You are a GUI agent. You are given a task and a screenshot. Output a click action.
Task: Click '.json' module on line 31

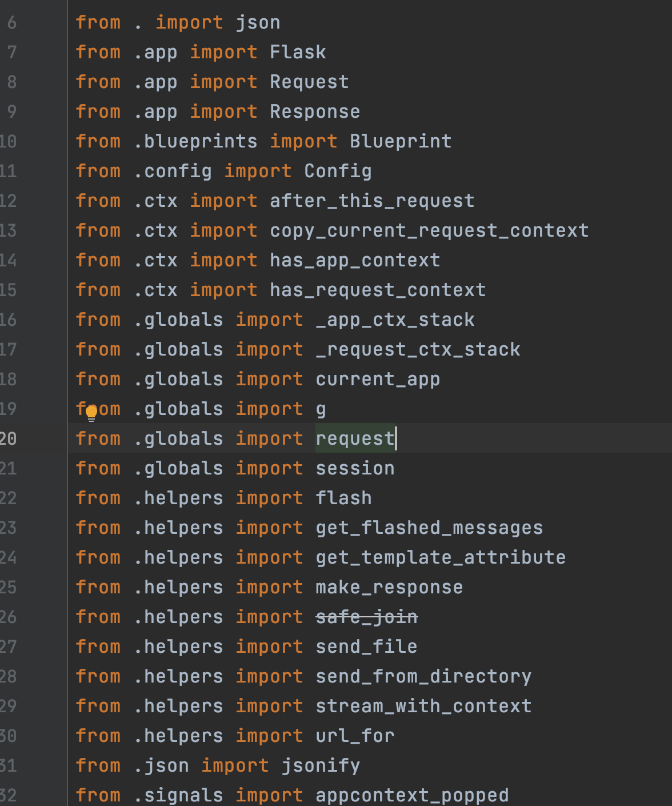pyautogui.click(x=161, y=765)
